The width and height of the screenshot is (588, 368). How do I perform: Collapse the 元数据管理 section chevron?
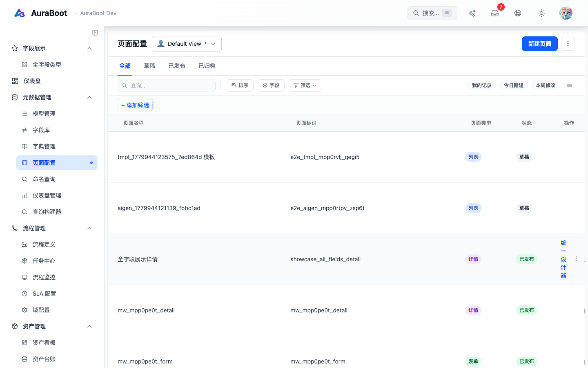coord(89,97)
